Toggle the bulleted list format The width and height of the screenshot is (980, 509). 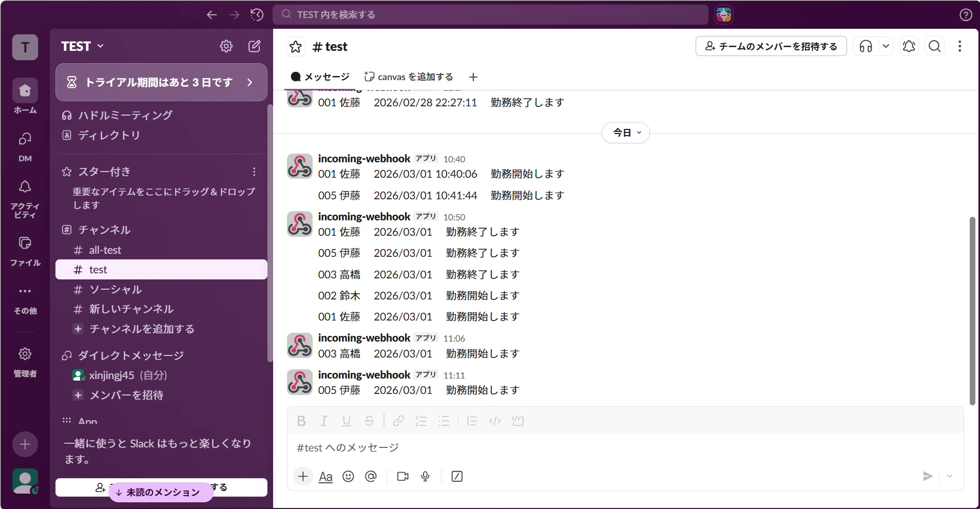tap(444, 421)
